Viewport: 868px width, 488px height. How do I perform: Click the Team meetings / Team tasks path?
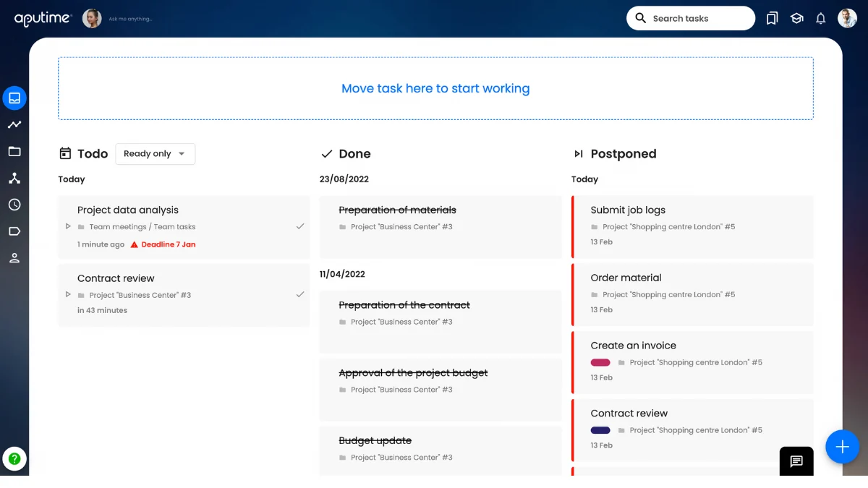pyautogui.click(x=142, y=227)
